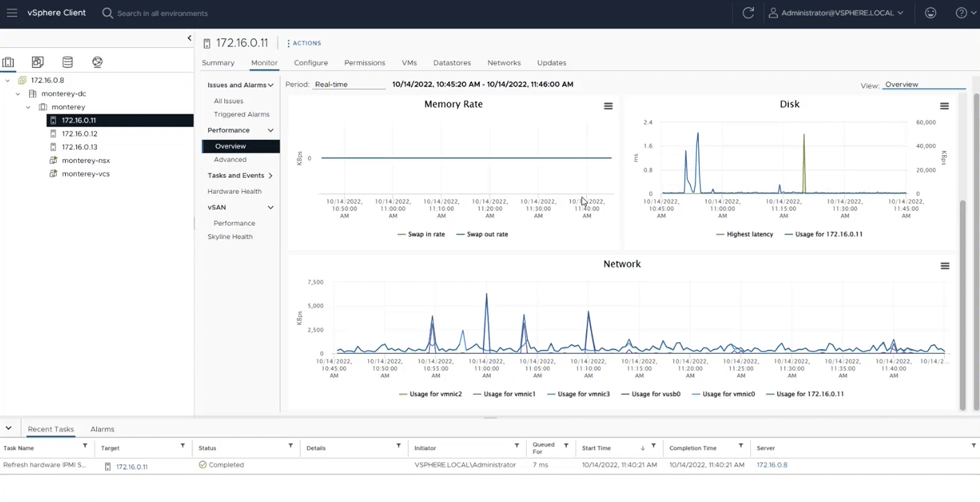Click the search magnifier icon
The width and height of the screenshot is (980, 502).
click(x=107, y=13)
